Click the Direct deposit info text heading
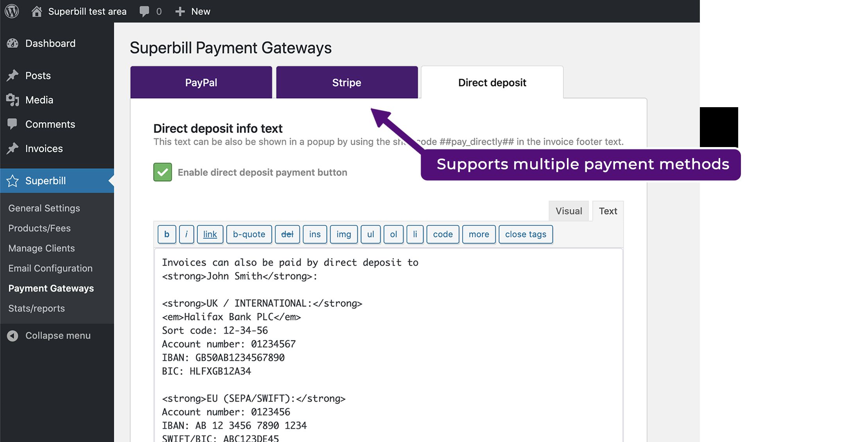This screenshot has height=442, width=868. 218,128
